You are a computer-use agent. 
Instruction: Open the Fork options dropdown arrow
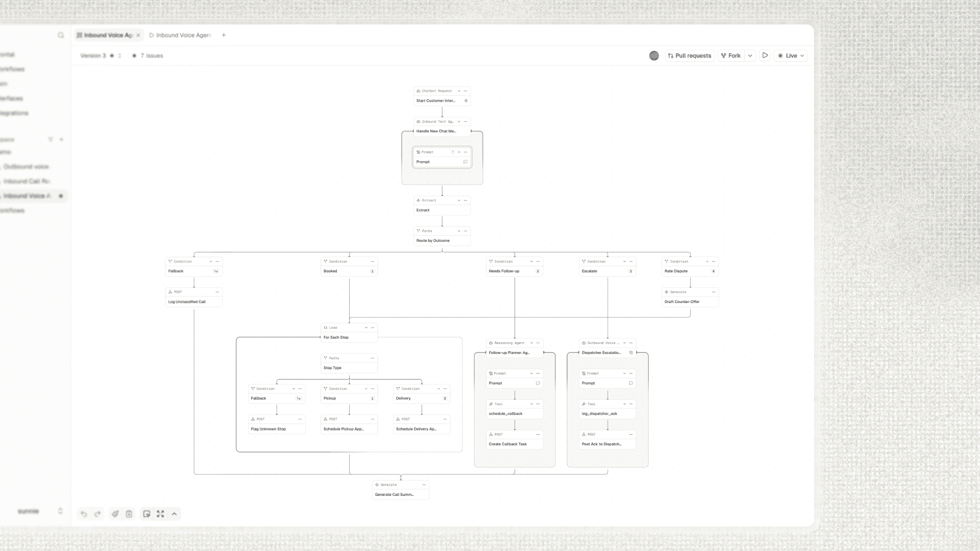[750, 56]
